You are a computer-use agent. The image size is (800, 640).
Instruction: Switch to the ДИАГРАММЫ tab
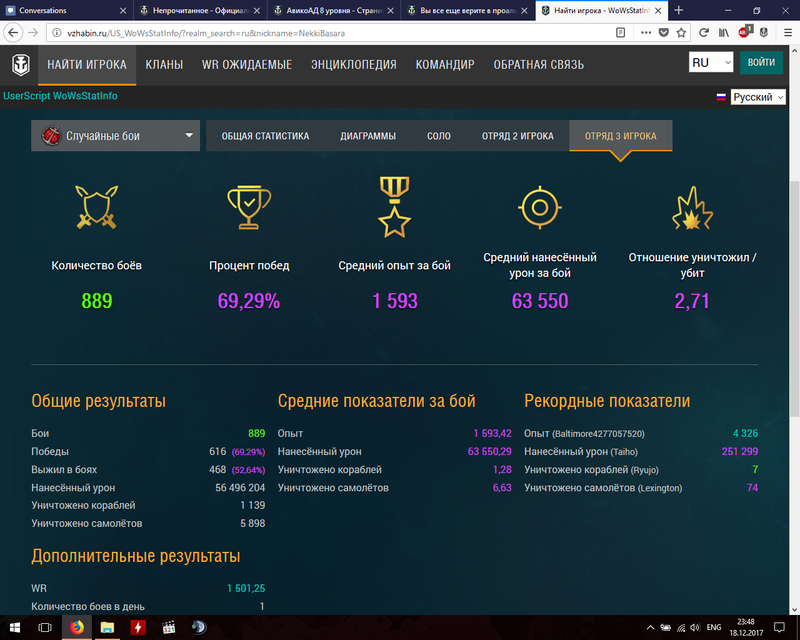[368, 136]
